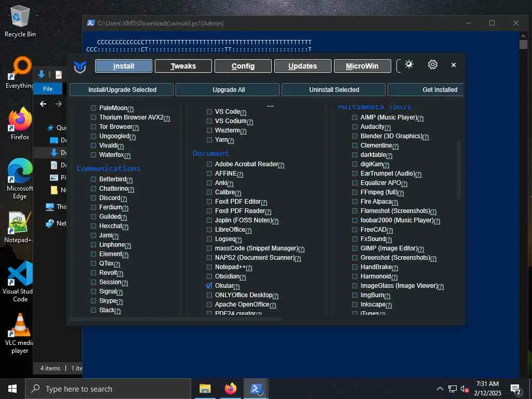Image resolution: width=532 pixels, height=399 pixels.
Task: Open the (?) info link next to Vivaldi
Action: 121,146
